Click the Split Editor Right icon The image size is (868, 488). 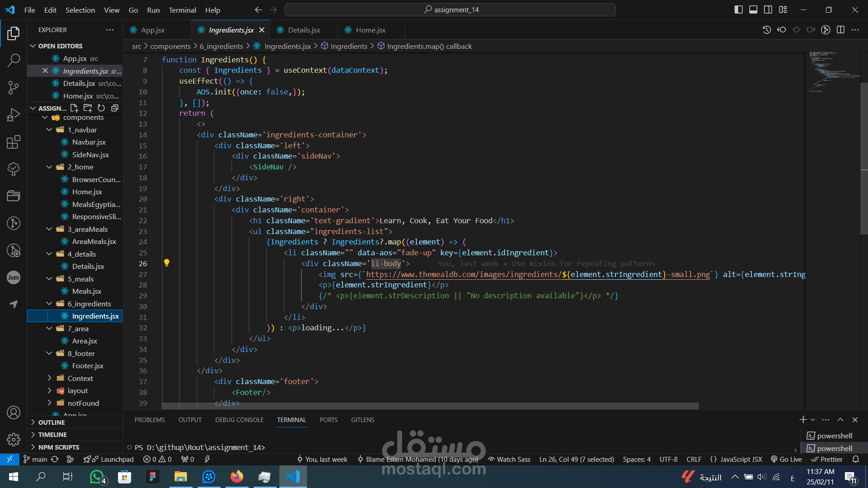tap(840, 30)
